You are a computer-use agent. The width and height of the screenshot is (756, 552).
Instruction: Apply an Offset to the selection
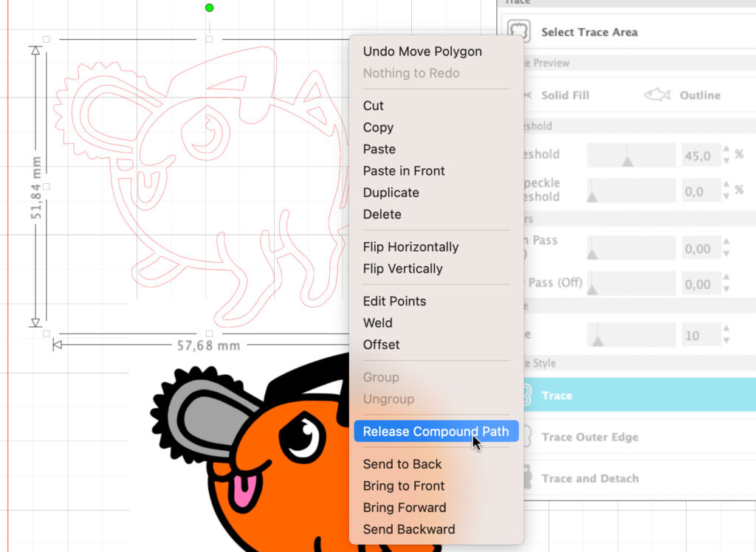point(381,345)
